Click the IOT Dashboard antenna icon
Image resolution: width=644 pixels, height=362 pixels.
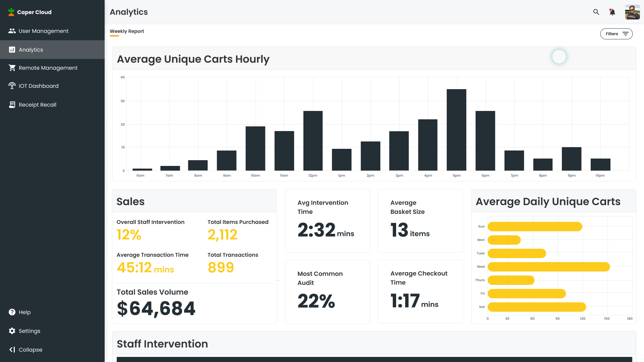click(x=12, y=86)
